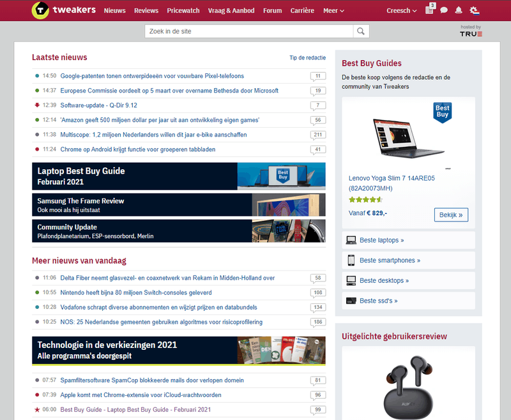
Task: Click the Lenovo Yoga laptop image
Action: 408,138
